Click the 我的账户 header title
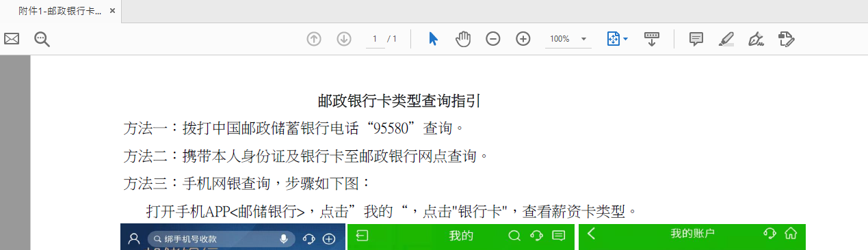This screenshot has height=250, width=868. click(692, 234)
